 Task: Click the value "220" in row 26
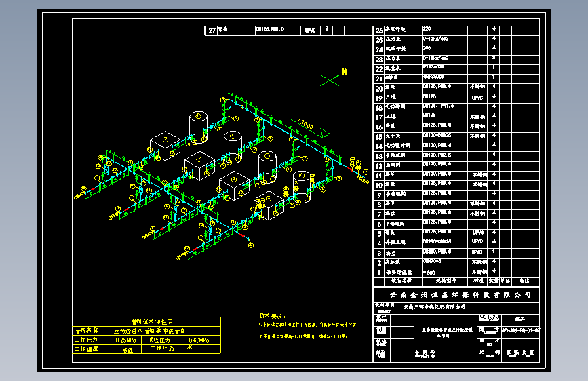[427, 29]
